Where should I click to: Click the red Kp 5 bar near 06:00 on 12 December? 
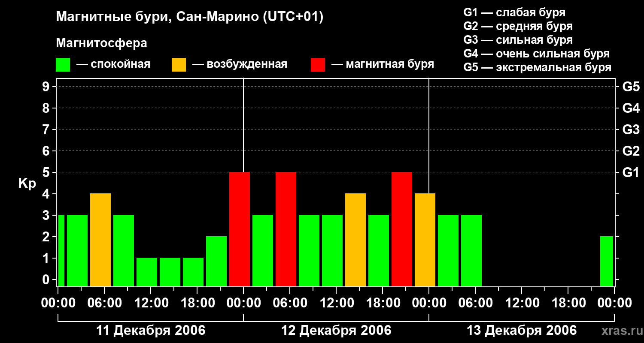[x=286, y=229]
